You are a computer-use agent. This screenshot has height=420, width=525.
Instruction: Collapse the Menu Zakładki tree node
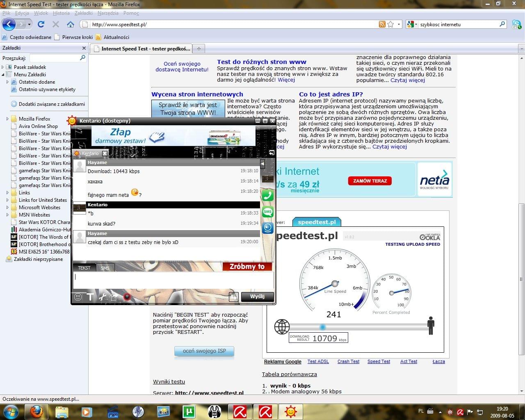click(x=3, y=75)
